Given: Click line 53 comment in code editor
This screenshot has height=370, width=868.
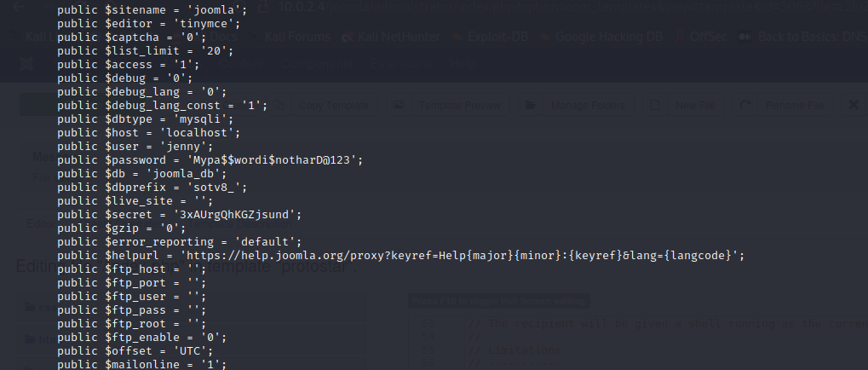Looking at the screenshot, I should (x=668, y=323).
